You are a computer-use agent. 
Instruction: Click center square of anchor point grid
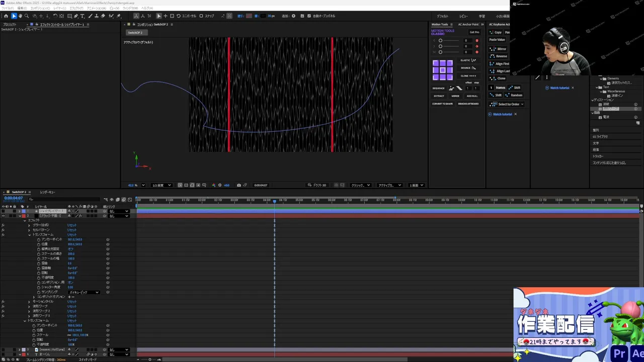pyautogui.click(x=443, y=70)
